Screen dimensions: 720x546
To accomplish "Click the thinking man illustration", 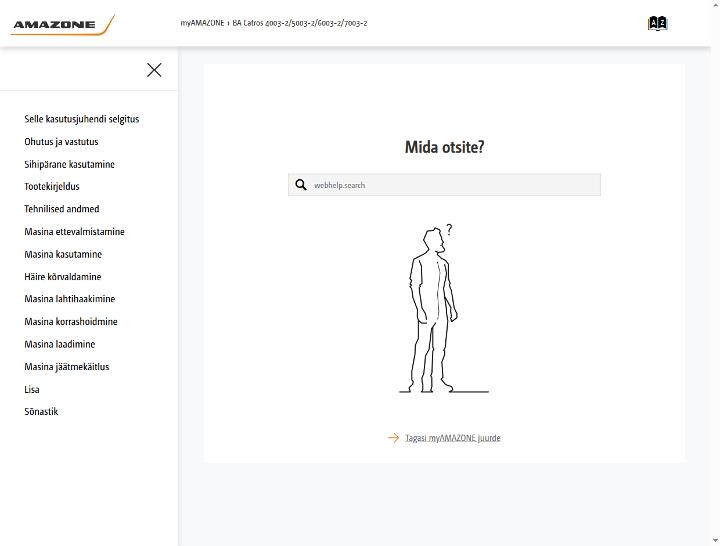I will click(x=444, y=309).
